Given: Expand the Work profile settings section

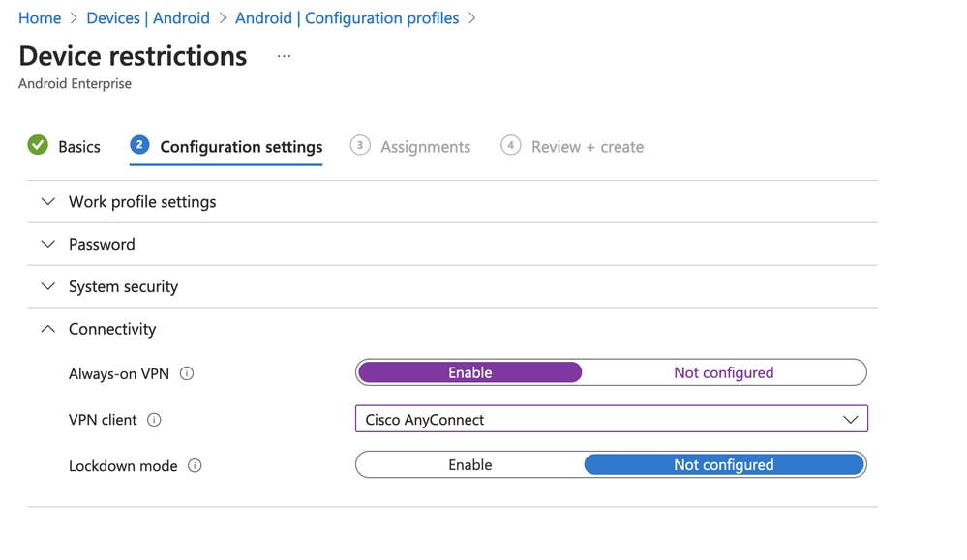Looking at the screenshot, I should 142,202.
